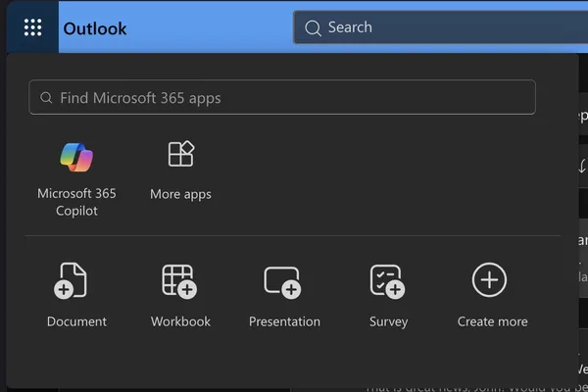Close the app launcher waffle icon

click(x=32, y=27)
